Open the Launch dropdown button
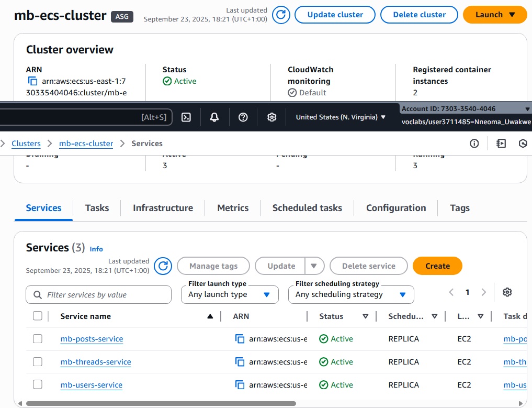 tap(495, 15)
